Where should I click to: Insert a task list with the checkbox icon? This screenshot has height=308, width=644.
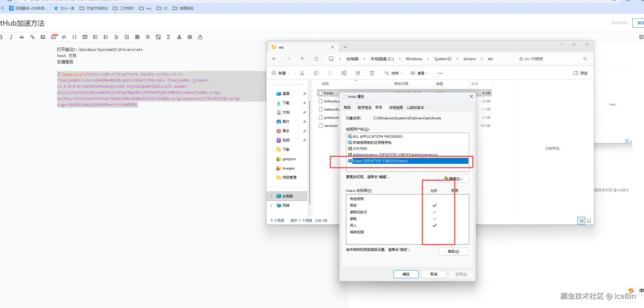[x=127, y=37]
